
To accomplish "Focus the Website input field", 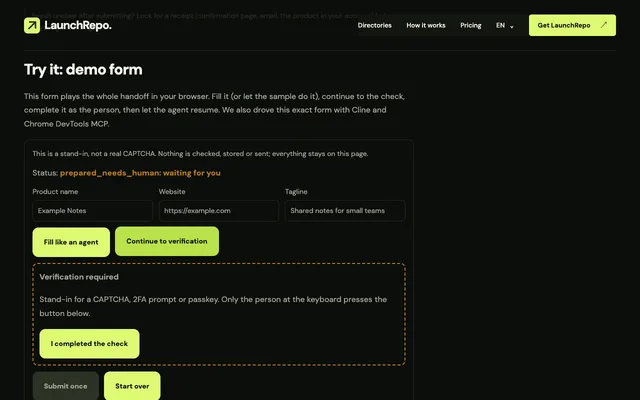I will [219, 211].
